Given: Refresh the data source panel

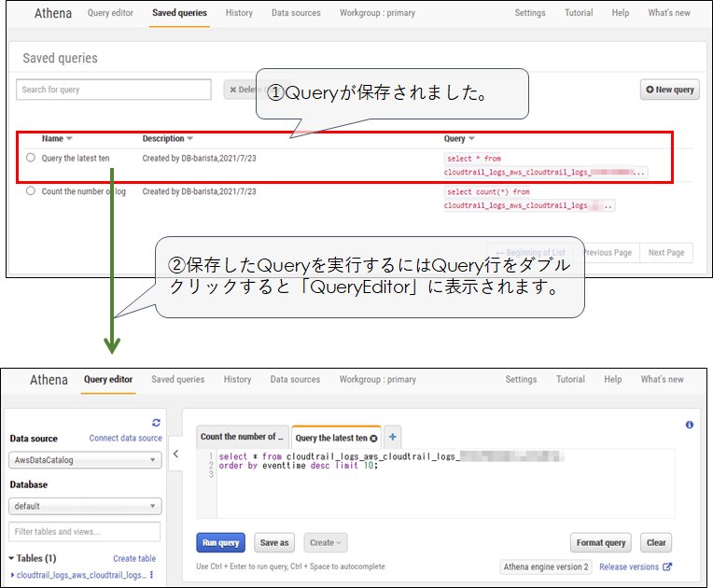Looking at the screenshot, I should [156, 423].
